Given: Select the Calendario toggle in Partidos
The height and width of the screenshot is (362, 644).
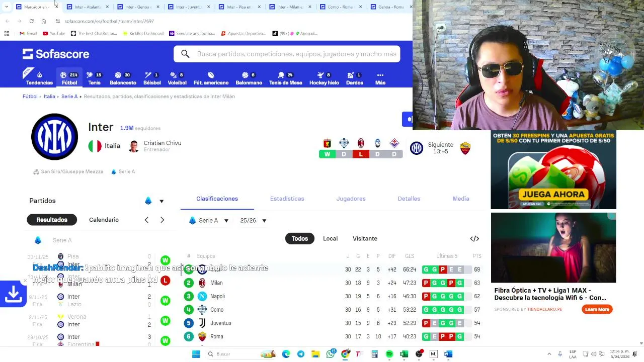Looking at the screenshot, I should pyautogui.click(x=104, y=220).
